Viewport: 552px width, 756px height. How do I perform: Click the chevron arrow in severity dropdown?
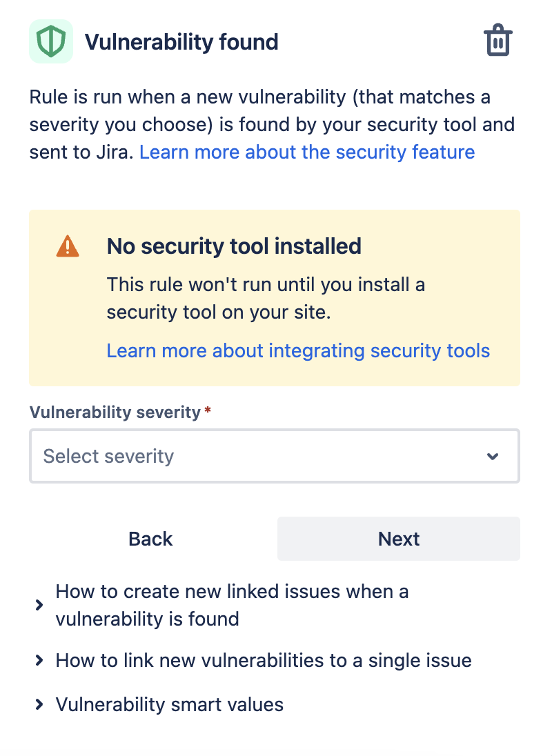tap(492, 456)
